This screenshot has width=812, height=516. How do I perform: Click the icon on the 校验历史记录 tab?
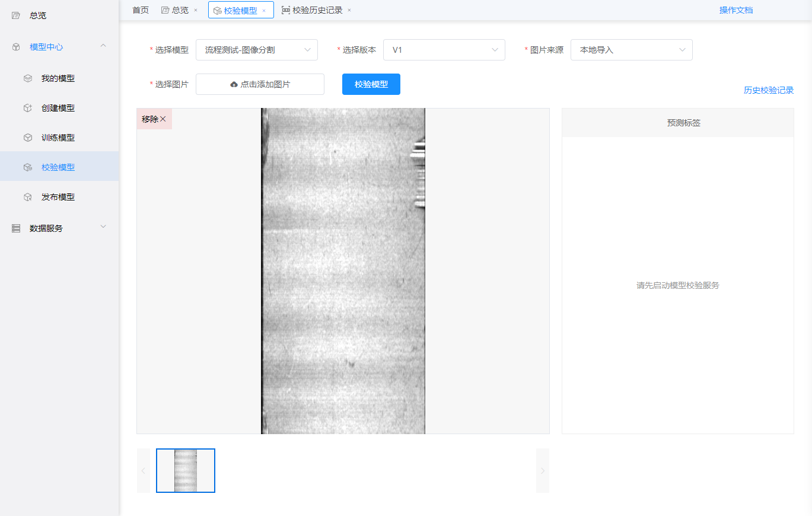(x=286, y=10)
